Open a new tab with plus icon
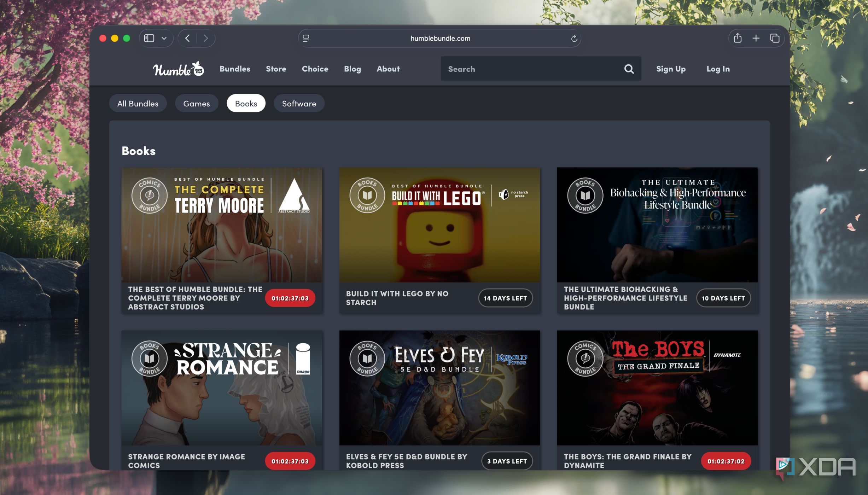Image resolution: width=868 pixels, height=495 pixels. 756,38
